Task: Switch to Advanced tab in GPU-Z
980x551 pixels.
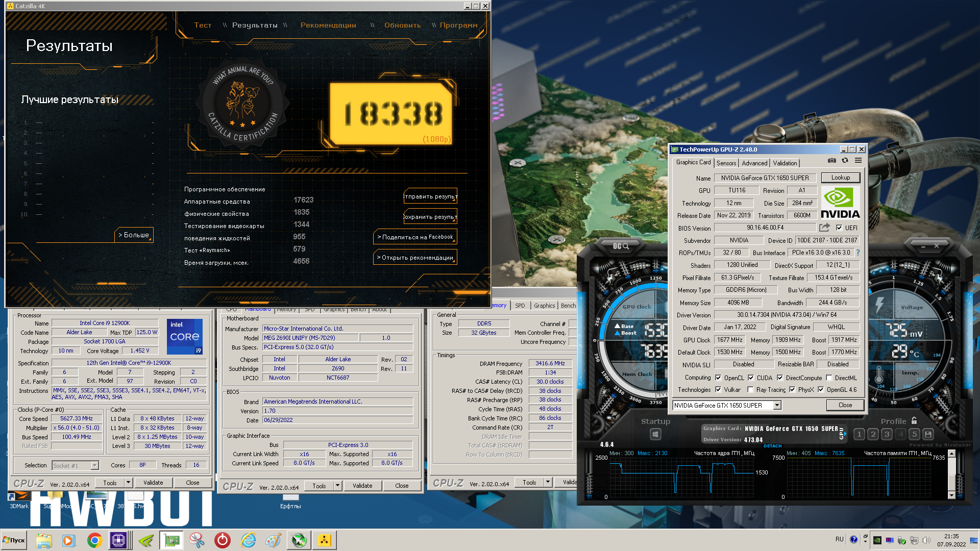Action: pos(754,163)
